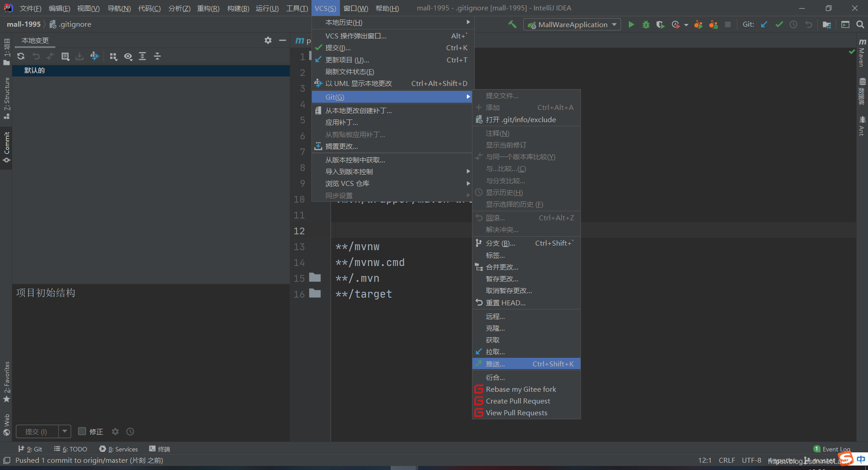Open the 6: TODO tool window button
Screen dimensions: 868x470
coord(71,449)
